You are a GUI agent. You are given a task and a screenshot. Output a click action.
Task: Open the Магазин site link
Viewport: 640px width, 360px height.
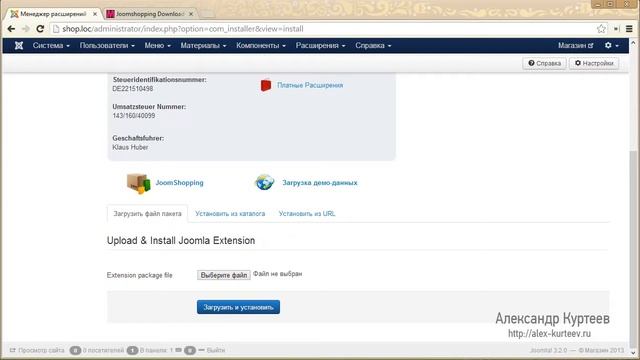point(576,45)
